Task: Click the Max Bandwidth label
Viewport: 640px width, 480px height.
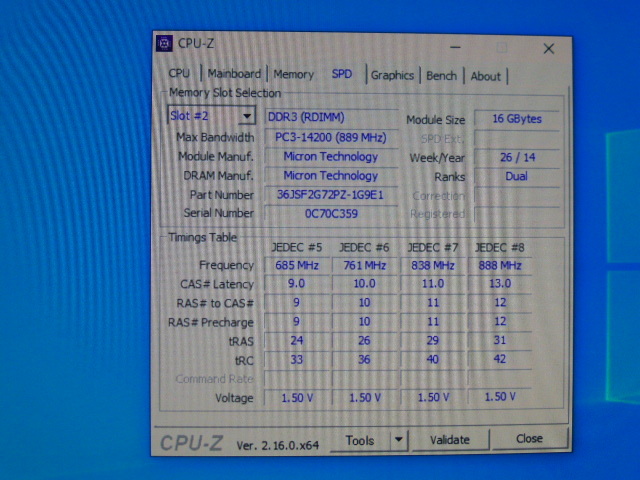Action: tap(215, 137)
